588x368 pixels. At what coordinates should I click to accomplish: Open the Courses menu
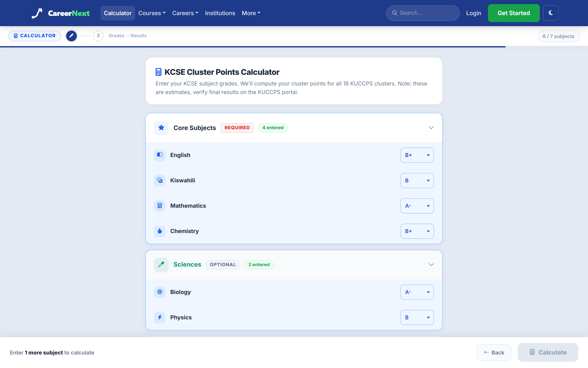click(x=152, y=13)
